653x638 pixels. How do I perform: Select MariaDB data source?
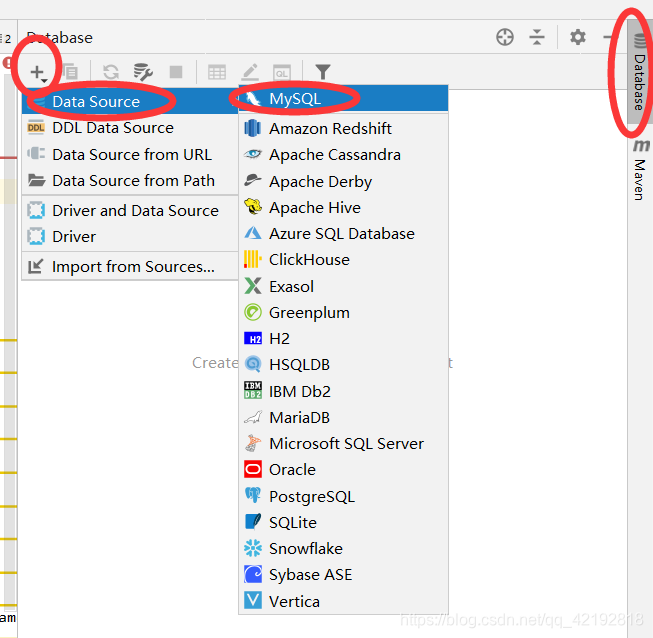[344, 417]
